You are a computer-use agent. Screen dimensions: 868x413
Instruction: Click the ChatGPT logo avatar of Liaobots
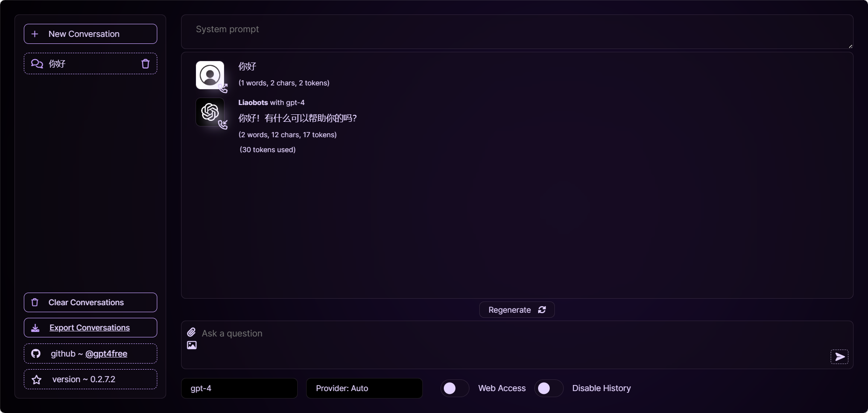[x=210, y=112]
